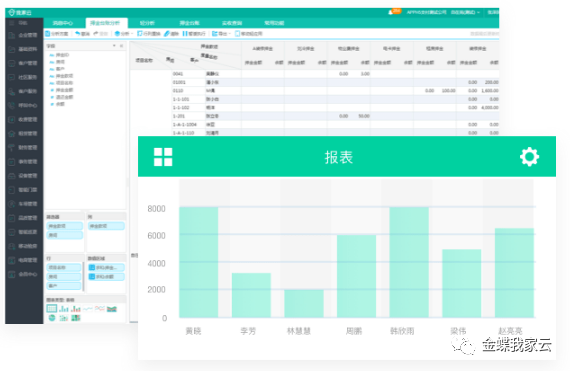
Task: Click the 韩欣雨 bar in the chart
Action: [x=409, y=262]
